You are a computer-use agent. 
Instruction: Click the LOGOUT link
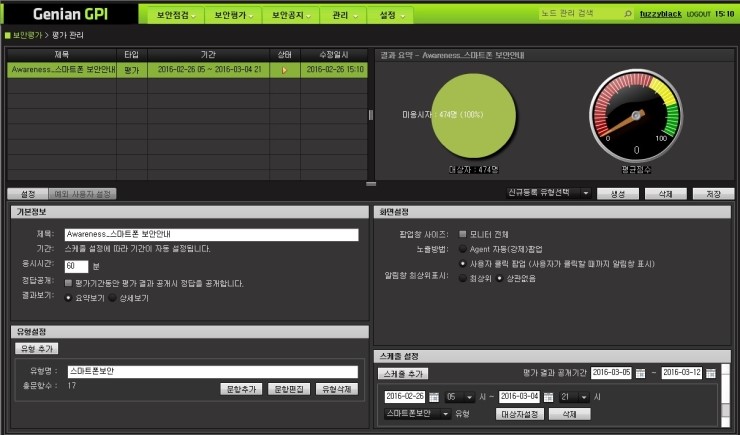point(698,14)
